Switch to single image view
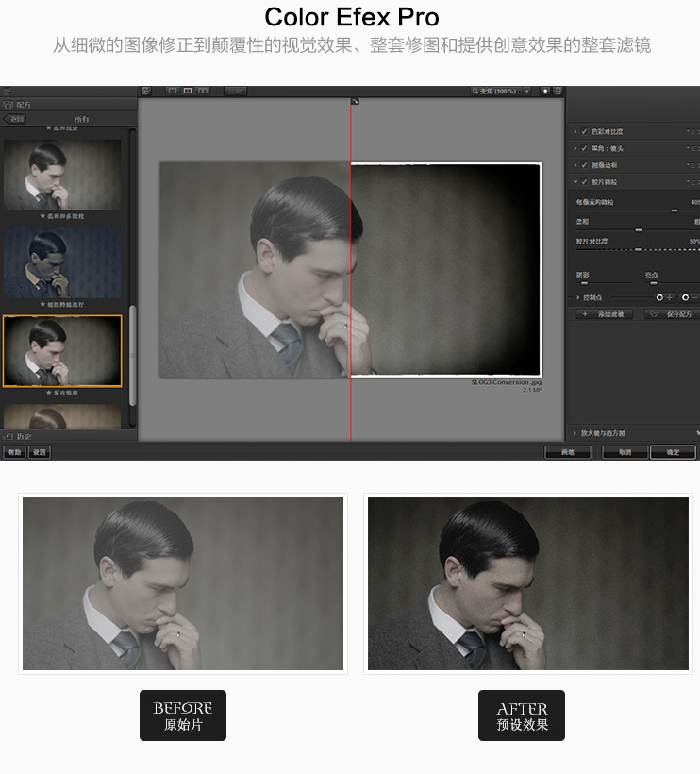 tap(173, 91)
